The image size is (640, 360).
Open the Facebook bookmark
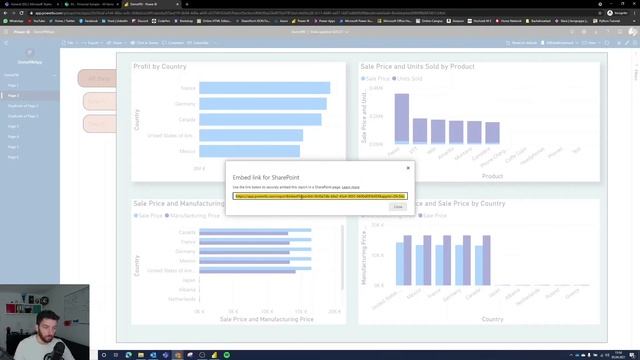(88, 21)
